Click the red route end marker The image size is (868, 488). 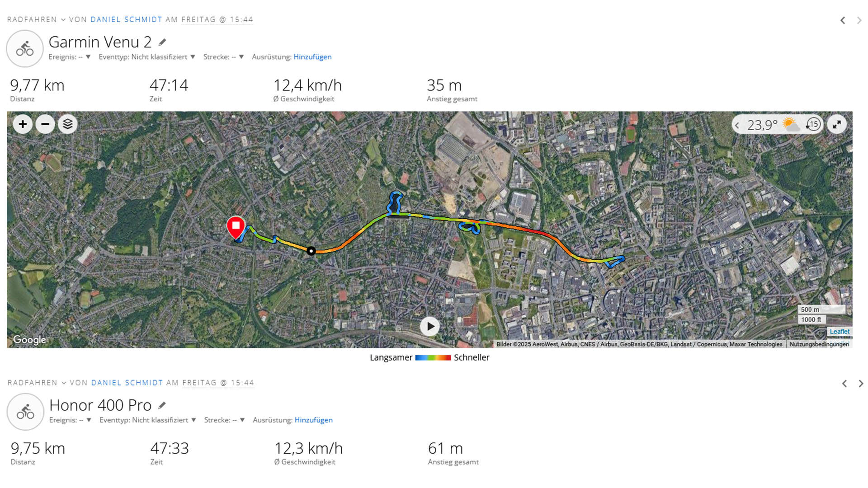(236, 226)
